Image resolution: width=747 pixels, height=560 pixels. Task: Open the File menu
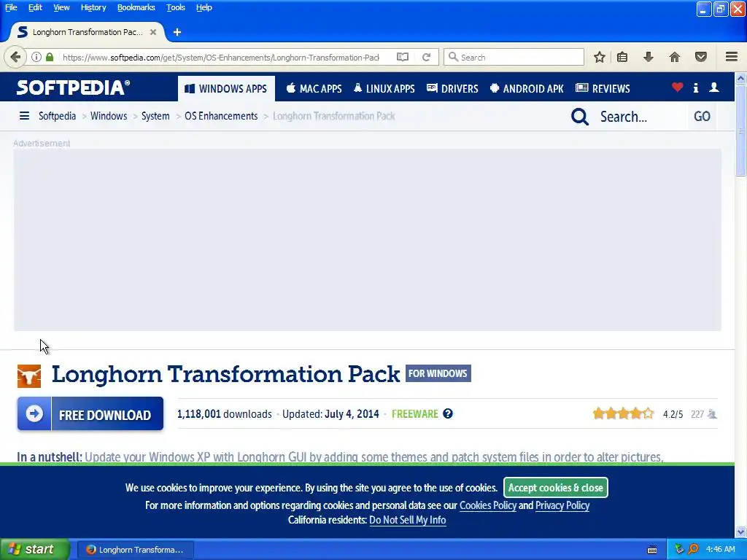(x=11, y=7)
